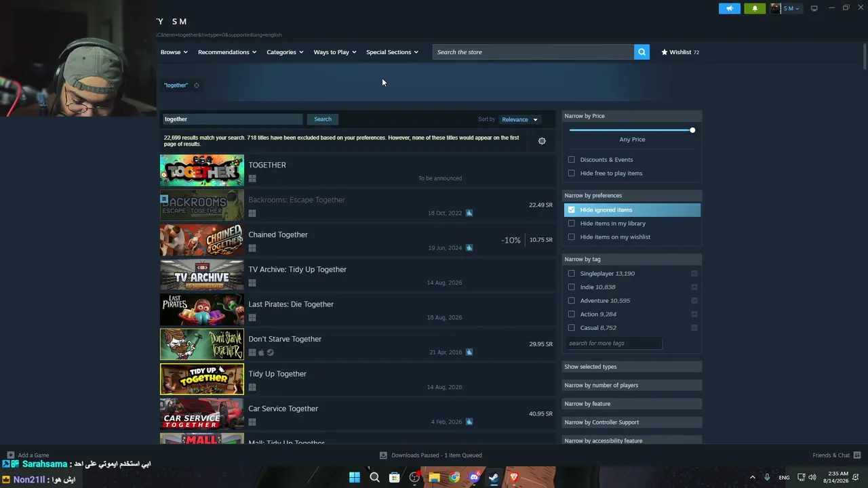The height and width of the screenshot is (488, 868).
Task: Expand Narrow by number of players
Action: coord(632,385)
